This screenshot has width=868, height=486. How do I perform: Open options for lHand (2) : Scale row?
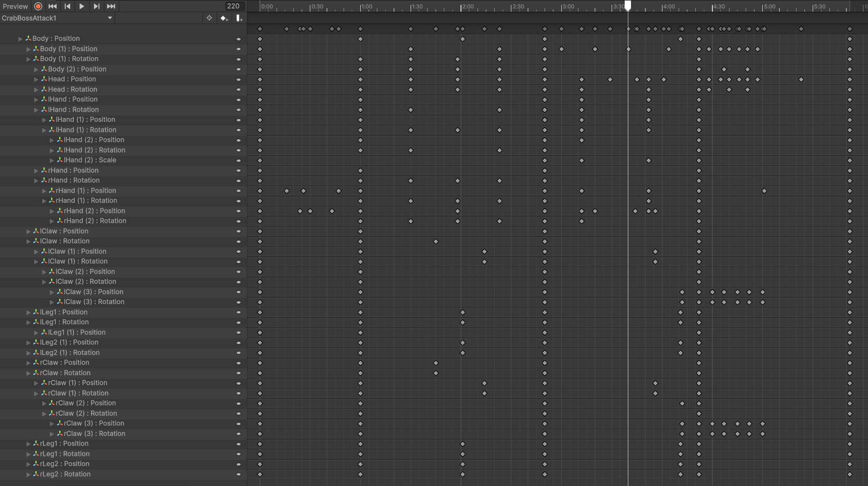click(x=238, y=161)
